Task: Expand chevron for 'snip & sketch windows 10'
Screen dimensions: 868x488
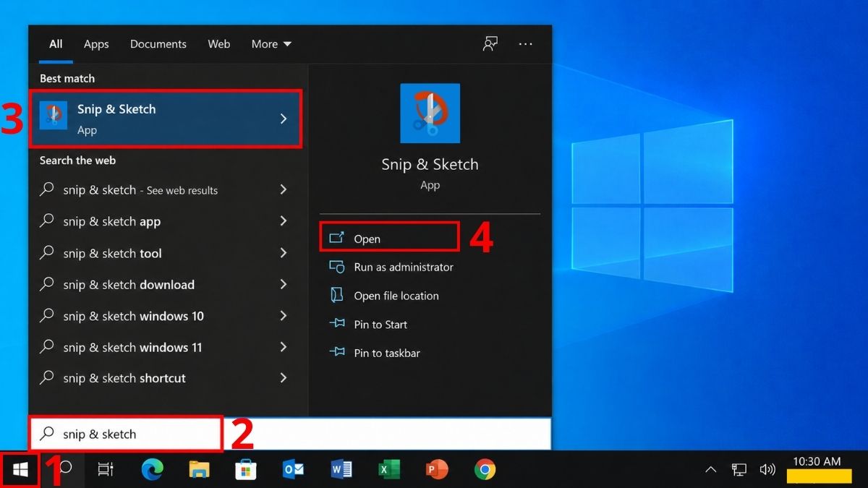Action: click(284, 316)
